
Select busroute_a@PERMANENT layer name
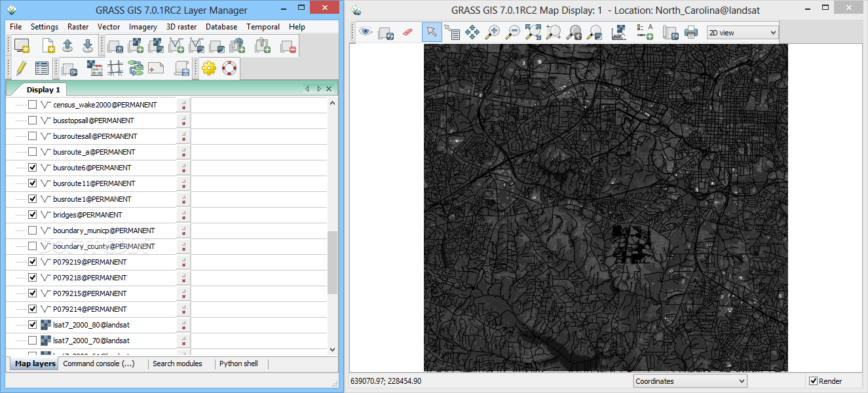(x=94, y=152)
